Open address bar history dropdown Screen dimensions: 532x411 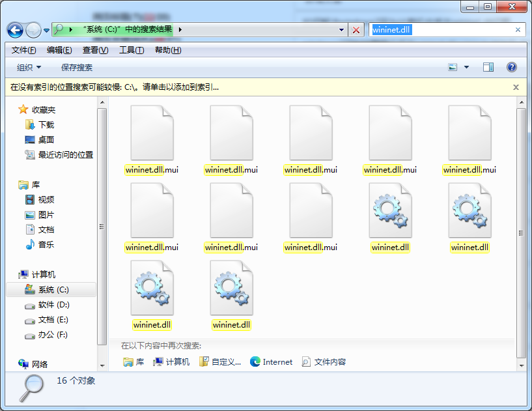tap(342, 30)
